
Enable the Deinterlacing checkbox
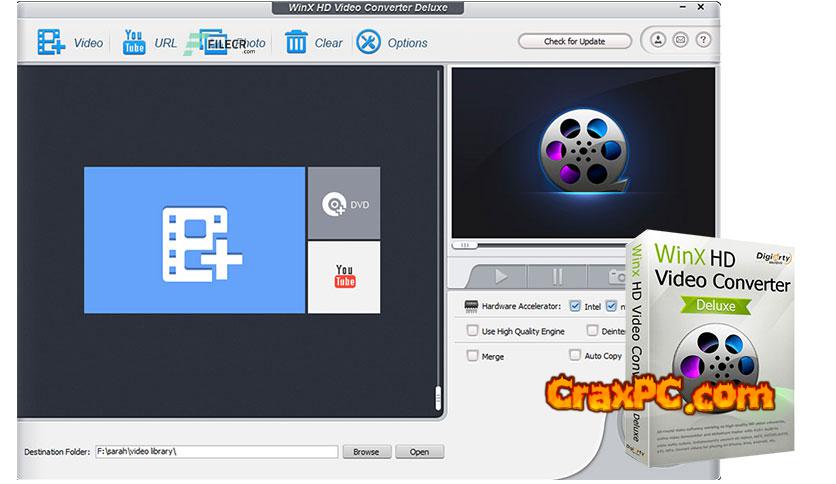tap(592, 330)
